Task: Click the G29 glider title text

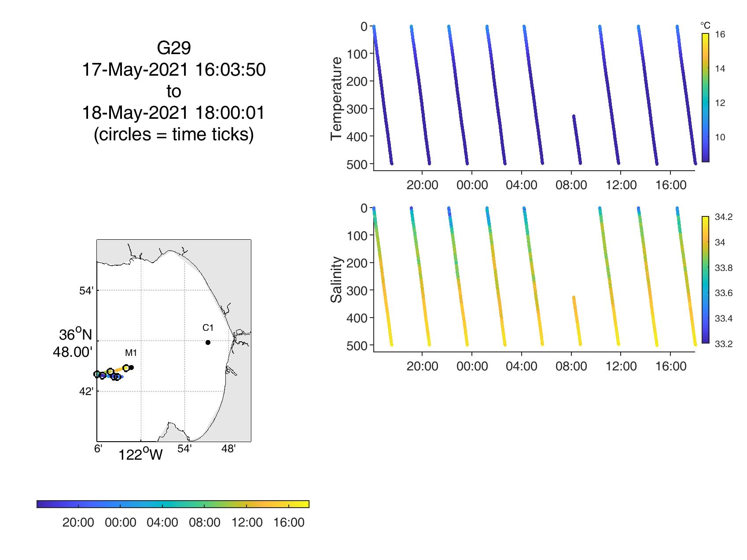Action: tap(173, 48)
